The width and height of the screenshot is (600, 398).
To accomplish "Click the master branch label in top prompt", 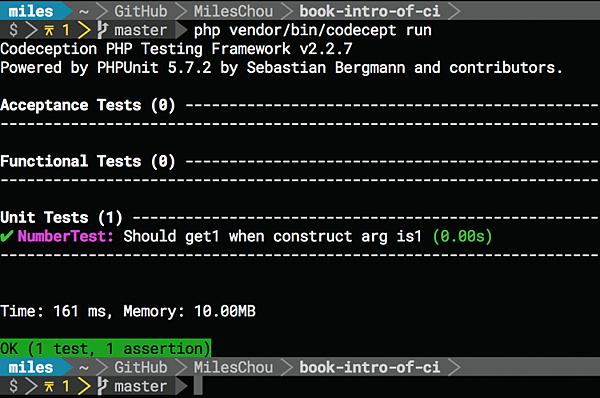I will pyautogui.click(x=140, y=30).
